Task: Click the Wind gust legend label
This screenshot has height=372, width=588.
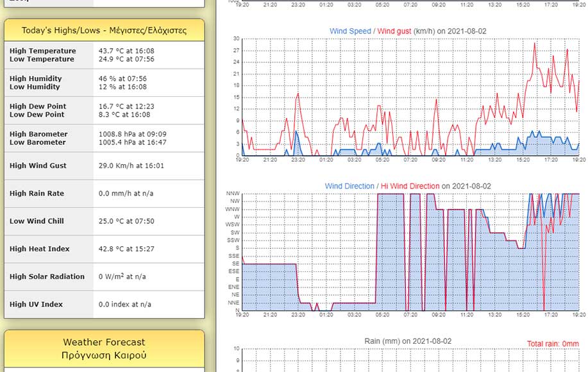Action: pyautogui.click(x=394, y=31)
